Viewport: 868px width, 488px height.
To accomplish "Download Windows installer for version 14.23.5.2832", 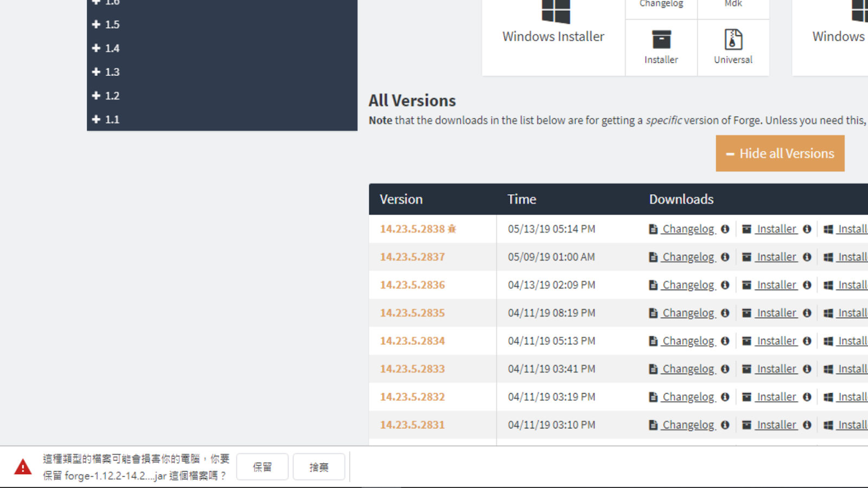I will click(x=846, y=397).
